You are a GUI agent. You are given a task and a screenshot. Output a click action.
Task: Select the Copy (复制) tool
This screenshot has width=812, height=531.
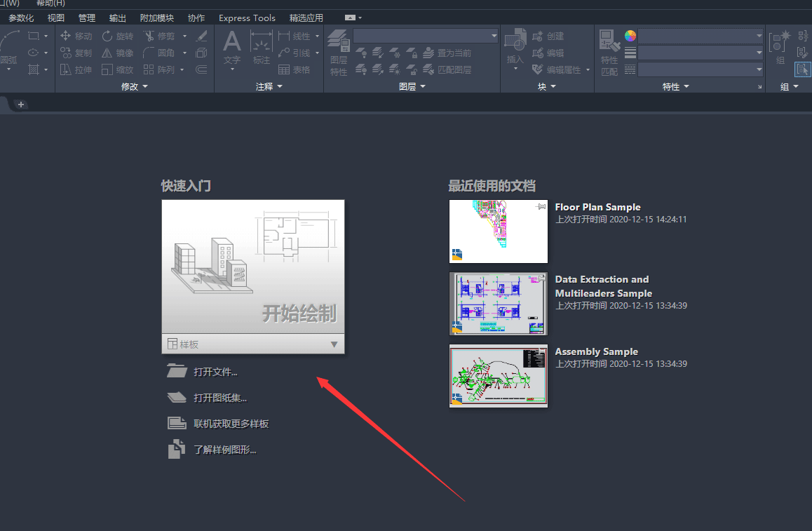(76, 53)
